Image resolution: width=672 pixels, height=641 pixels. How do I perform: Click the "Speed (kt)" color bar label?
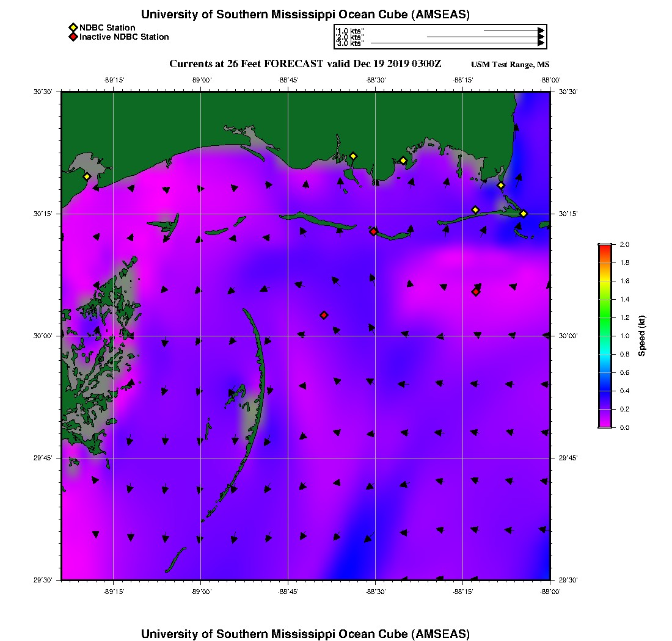click(x=642, y=336)
